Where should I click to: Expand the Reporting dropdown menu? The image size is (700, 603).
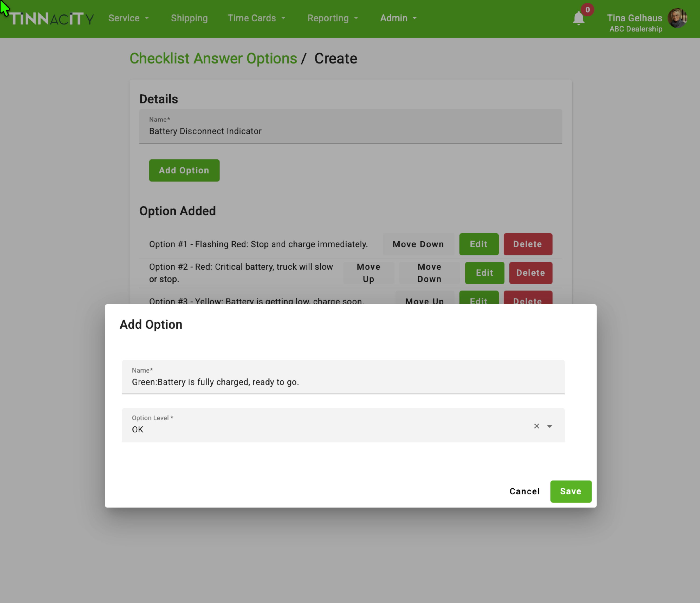click(332, 18)
